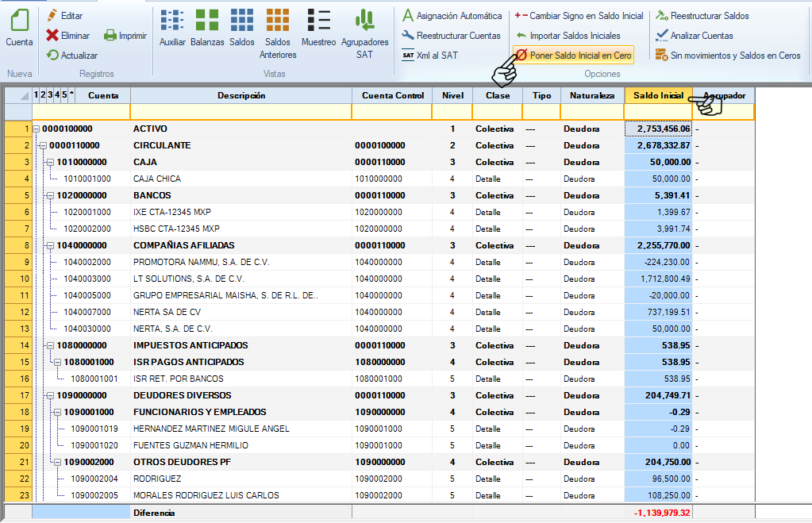812x523 pixels.
Task: Run Asignación Automática
Action: click(452, 16)
